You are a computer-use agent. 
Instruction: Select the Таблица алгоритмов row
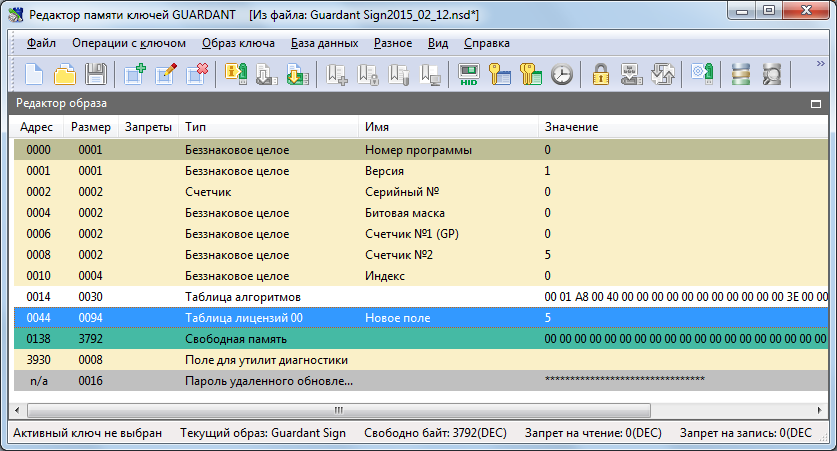point(244,297)
